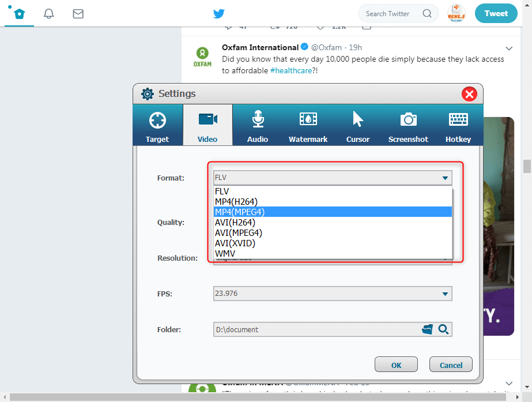
Task: Open Twitter messages envelope
Action: 78,14
